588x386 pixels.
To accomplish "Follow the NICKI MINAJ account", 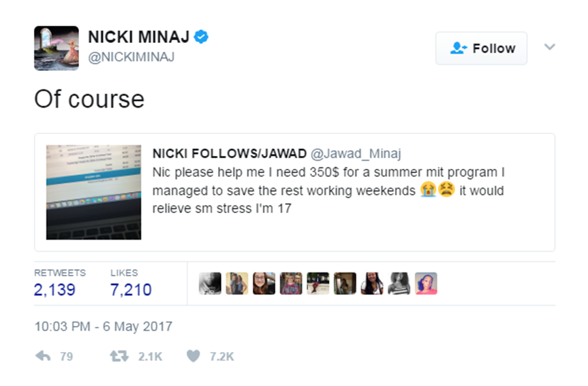I will tap(481, 48).
